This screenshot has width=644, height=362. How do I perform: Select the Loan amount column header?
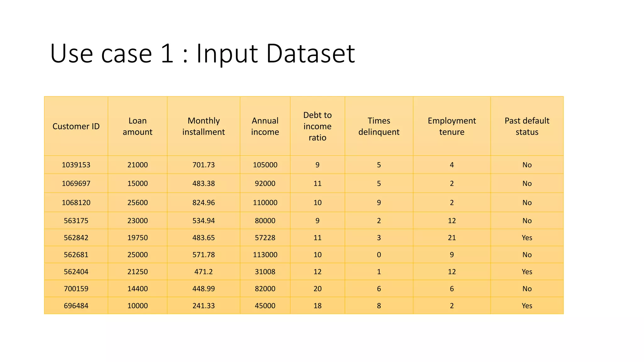pyautogui.click(x=137, y=126)
